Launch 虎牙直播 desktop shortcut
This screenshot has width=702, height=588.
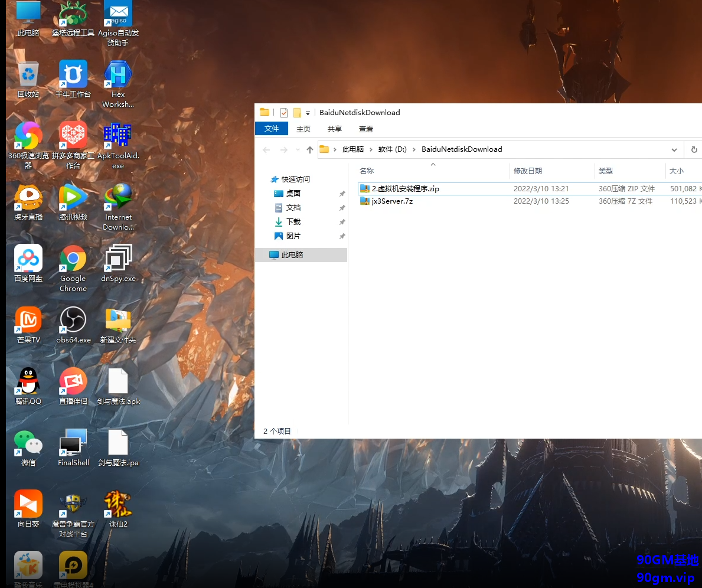(28, 202)
